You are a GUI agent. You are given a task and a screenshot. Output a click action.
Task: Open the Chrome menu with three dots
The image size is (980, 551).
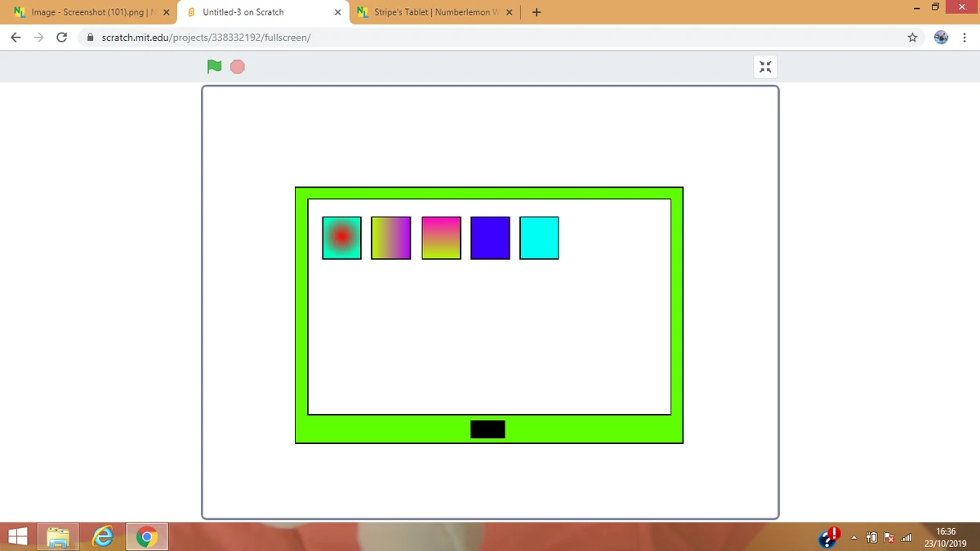pyautogui.click(x=964, y=37)
